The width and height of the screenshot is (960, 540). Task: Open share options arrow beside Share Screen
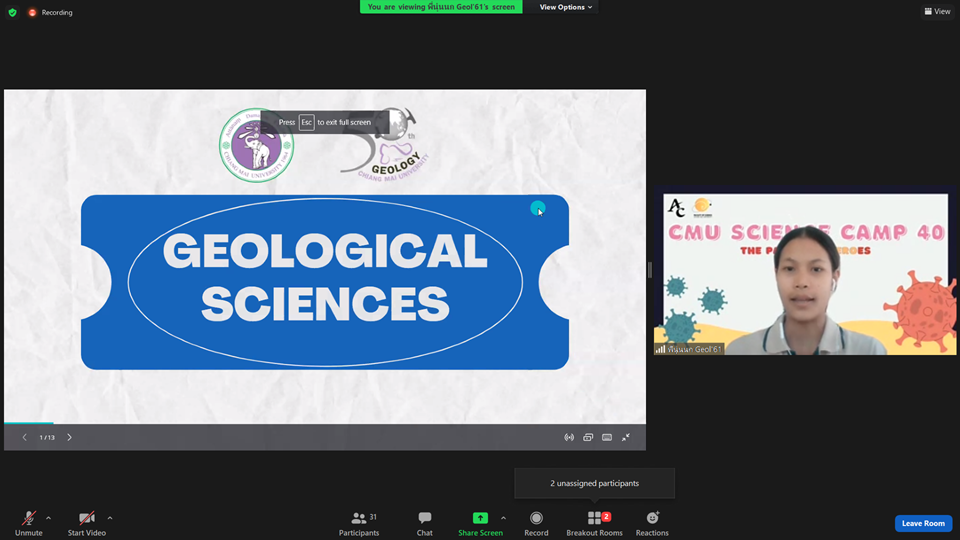point(503,518)
